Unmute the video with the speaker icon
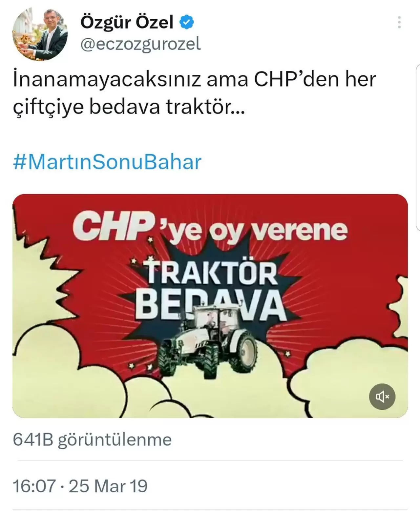The image size is (420, 511). pos(382,397)
